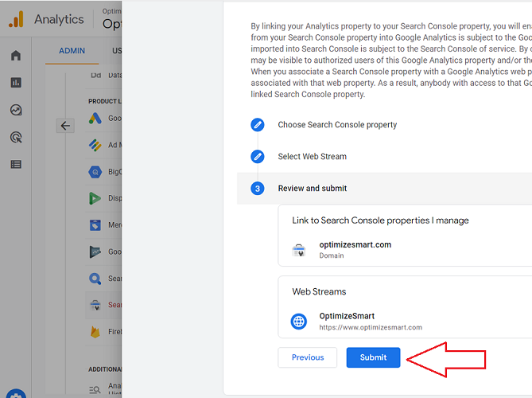
Task: Open the Configure table icon in sidebar
Action: 16,164
